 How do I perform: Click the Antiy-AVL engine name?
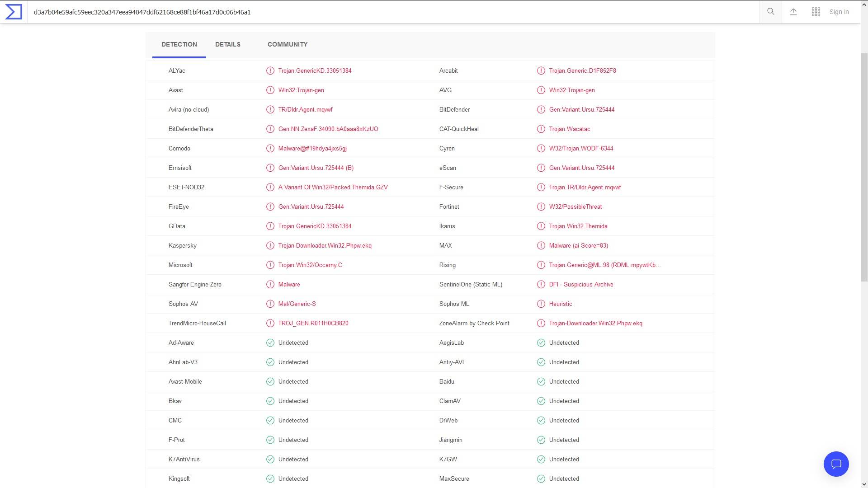click(452, 362)
